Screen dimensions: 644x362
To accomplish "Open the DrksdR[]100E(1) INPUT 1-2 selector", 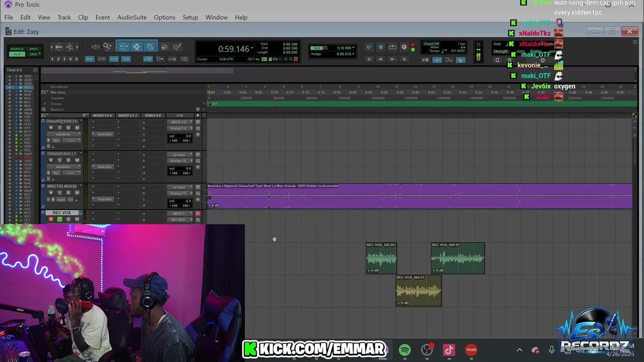I will tap(180, 122).
